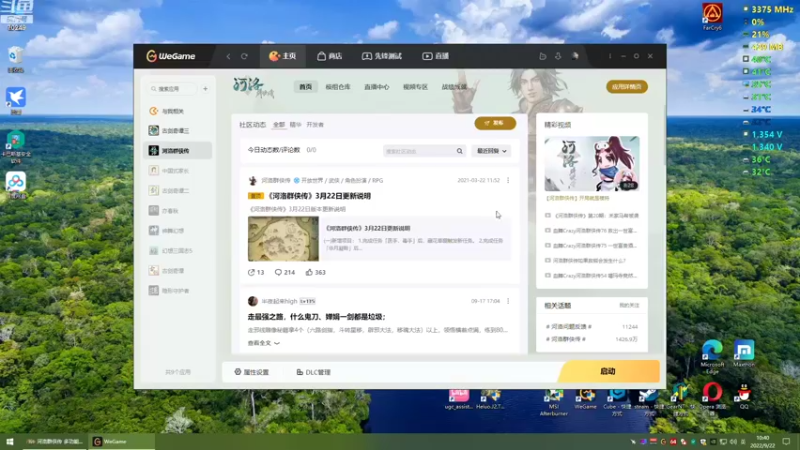Click the 发布 publish post button

[x=495, y=123]
